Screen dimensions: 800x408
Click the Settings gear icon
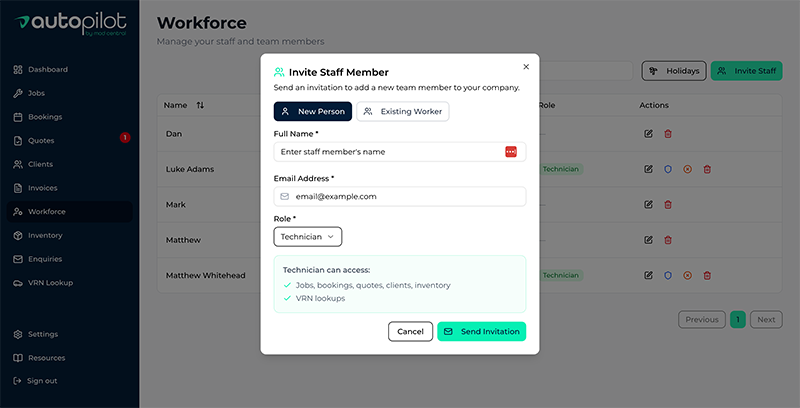point(18,335)
